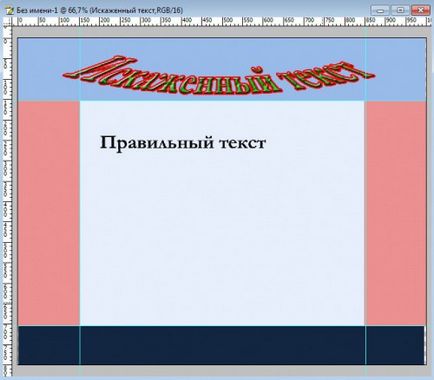
Task: Click the gray pasteboard below the canvas
Action: pos(222,370)
